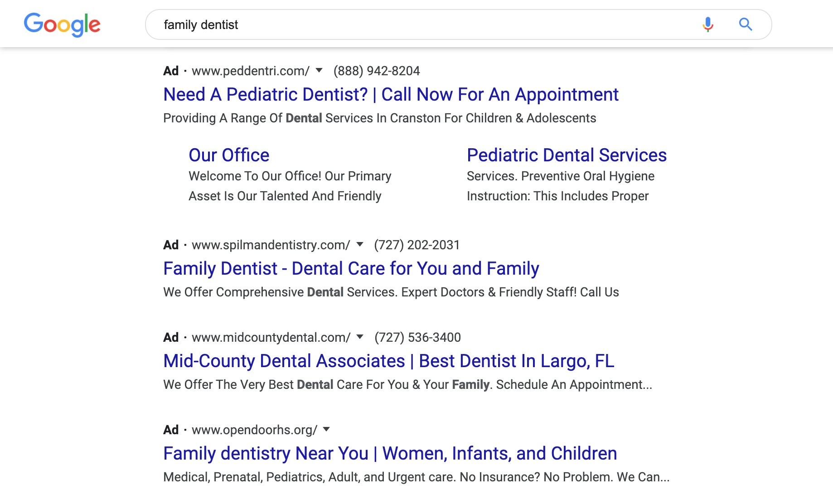This screenshot has width=833, height=504.
Task: Open 'Pediatric Dental Services' sitelink
Action: pos(567,155)
